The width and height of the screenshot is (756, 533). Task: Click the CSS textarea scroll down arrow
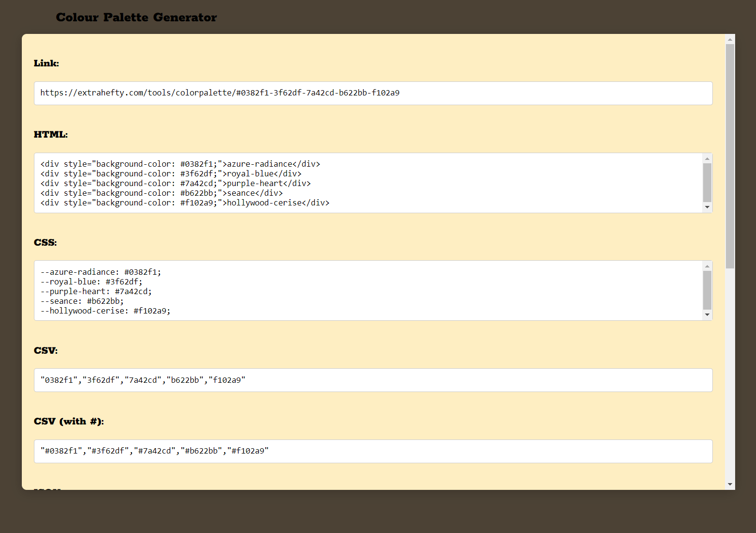tap(707, 315)
